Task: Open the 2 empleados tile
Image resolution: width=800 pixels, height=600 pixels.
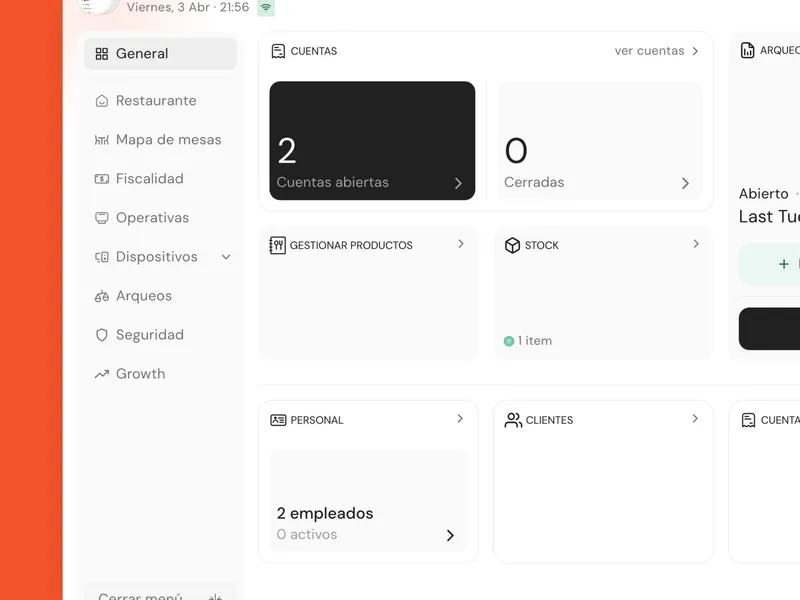Action: [x=368, y=501]
